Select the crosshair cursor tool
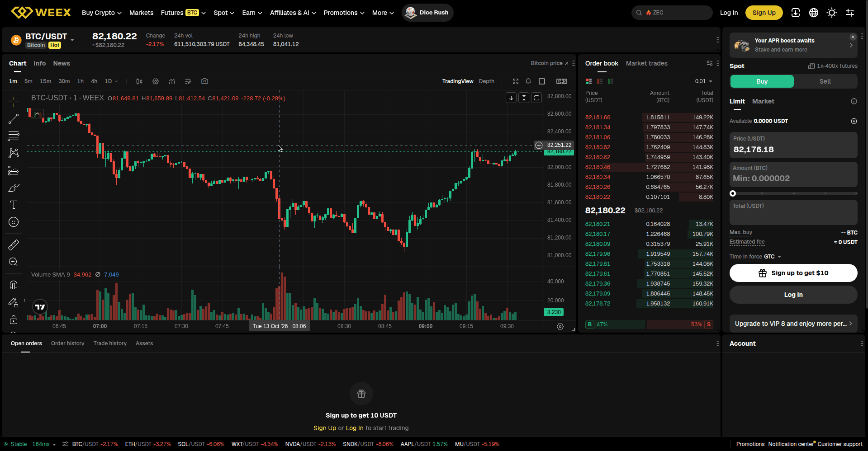Viewport: 868px width, 451px height. tap(14, 102)
